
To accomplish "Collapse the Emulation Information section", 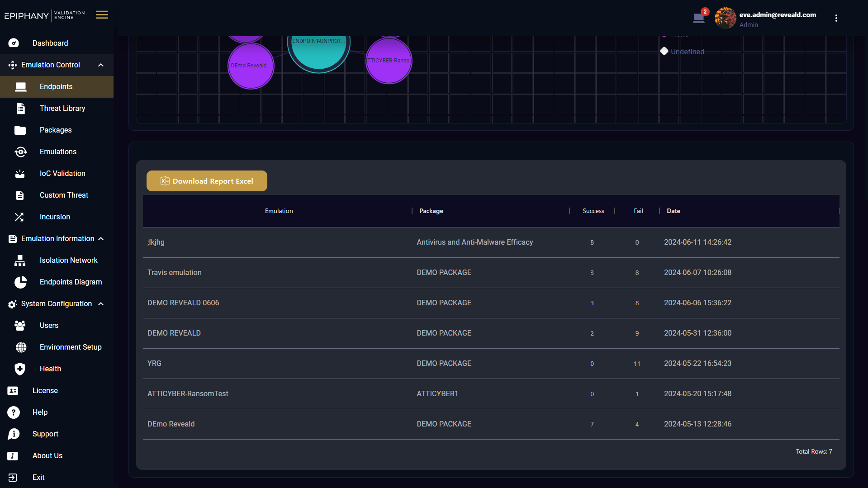I will coord(101,239).
